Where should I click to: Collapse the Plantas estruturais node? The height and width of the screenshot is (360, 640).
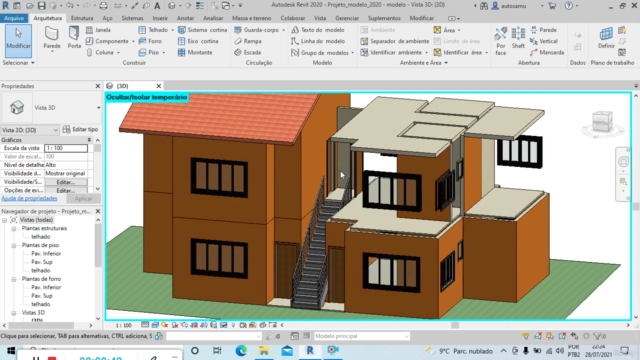click(x=14, y=229)
